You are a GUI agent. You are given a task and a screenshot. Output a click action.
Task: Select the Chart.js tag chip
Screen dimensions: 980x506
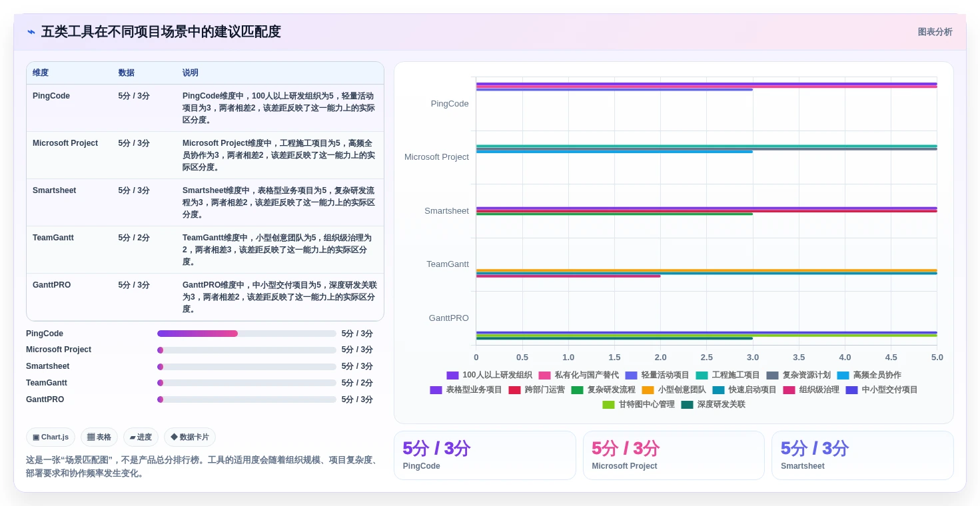[x=51, y=437]
